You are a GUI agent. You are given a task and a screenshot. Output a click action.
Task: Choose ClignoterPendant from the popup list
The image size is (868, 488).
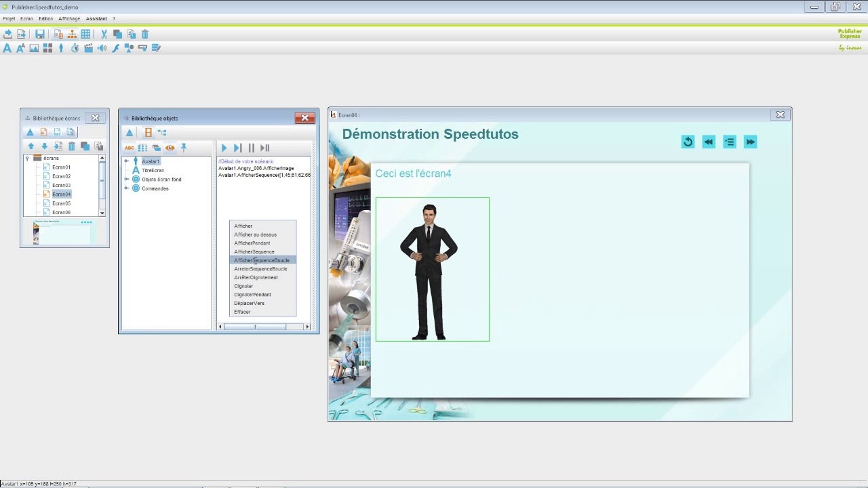tap(262, 295)
